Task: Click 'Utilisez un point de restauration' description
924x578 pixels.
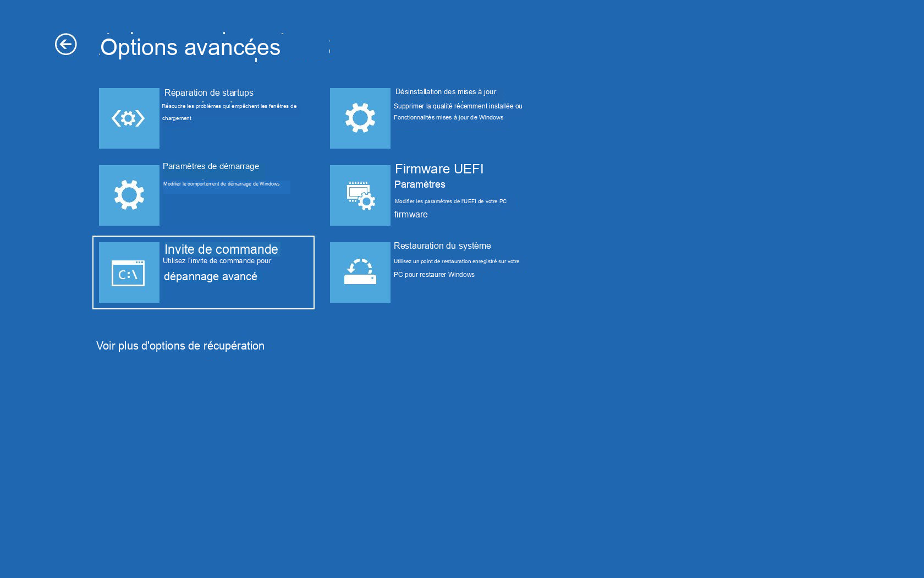Action: click(456, 261)
